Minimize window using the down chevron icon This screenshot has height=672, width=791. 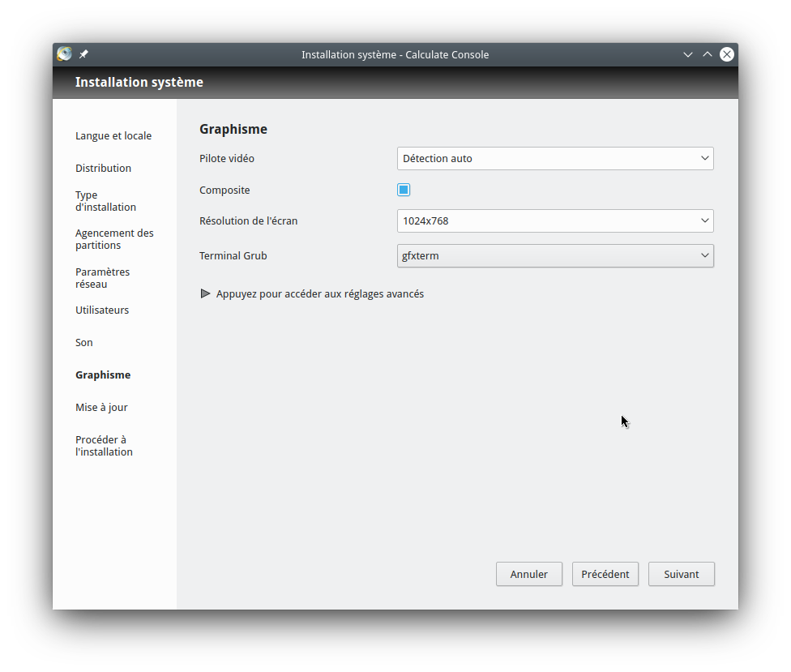(688, 54)
